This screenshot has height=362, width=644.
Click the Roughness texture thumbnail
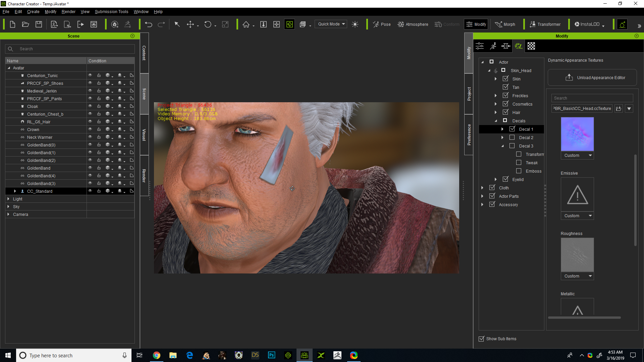[x=577, y=255]
